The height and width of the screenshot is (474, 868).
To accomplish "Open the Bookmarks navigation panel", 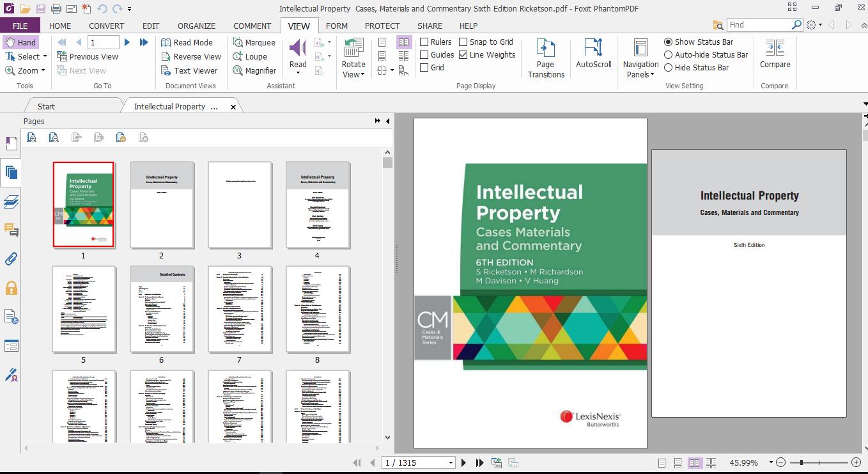I will tap(11, 143).
